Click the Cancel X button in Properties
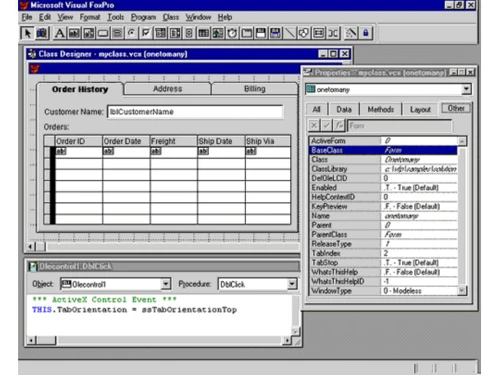Screen dimensions: 500x375 point(313,126)
